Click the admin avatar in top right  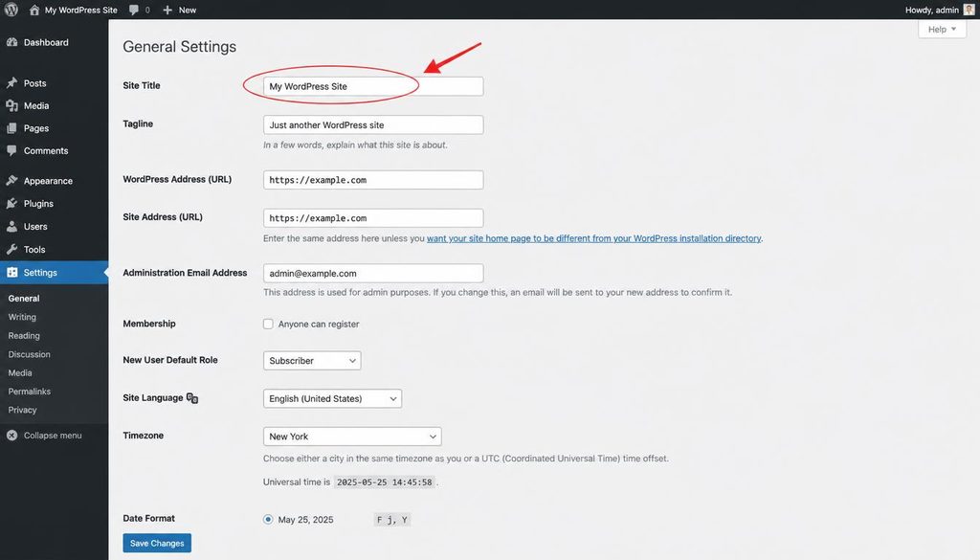[969, 10]
